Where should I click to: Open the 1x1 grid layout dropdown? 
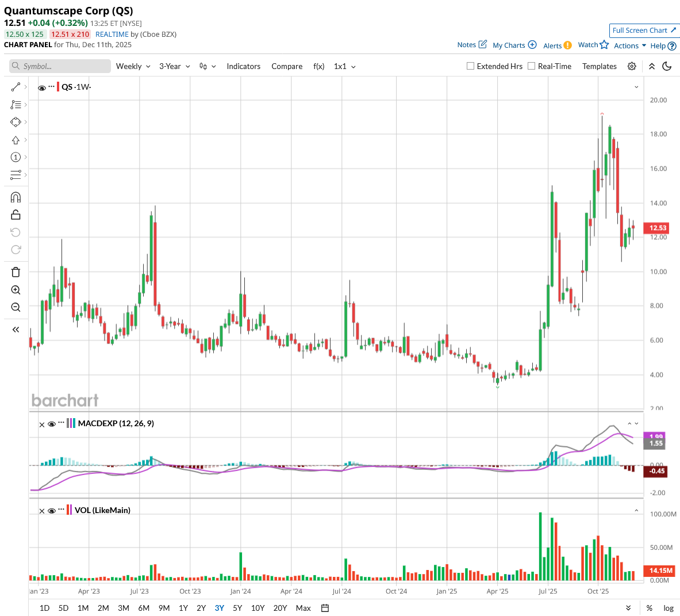point(345,66)
